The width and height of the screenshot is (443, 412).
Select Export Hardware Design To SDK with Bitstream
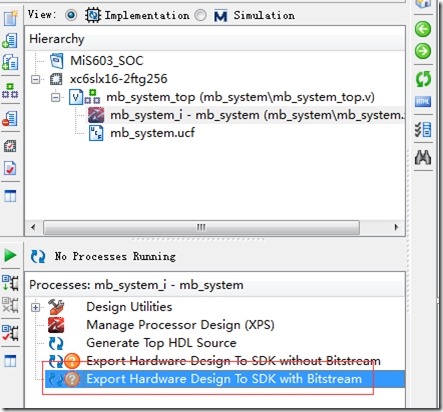pyautogui.click(x=224, y=379)
